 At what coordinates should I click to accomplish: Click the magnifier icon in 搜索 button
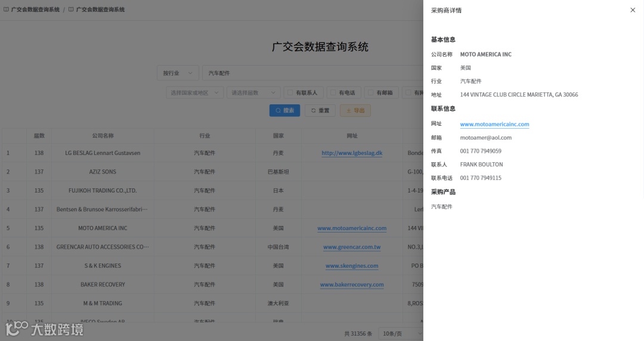[278, 110]
